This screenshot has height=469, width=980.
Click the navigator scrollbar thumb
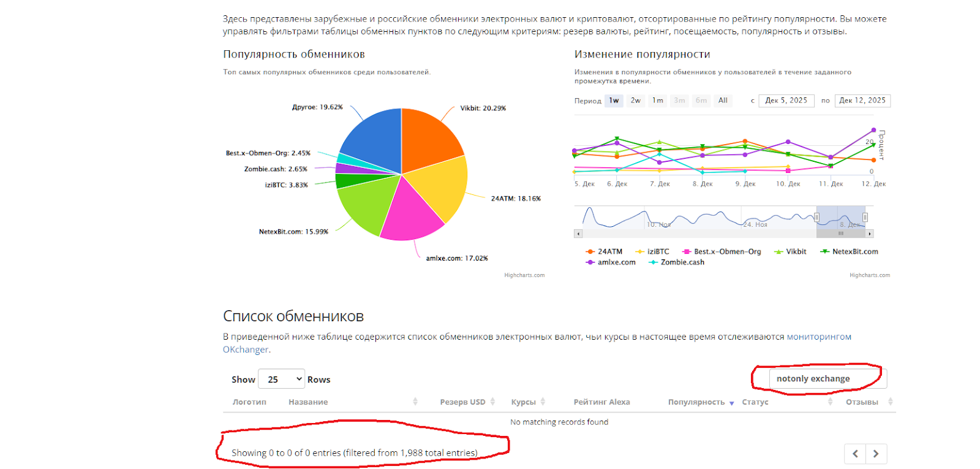(x=841, y=234)
